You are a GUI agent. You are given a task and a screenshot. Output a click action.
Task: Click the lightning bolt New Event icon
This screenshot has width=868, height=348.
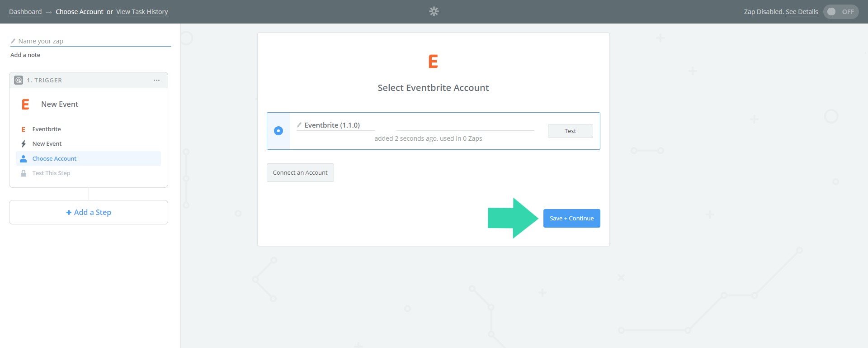[x=24, y=144]
